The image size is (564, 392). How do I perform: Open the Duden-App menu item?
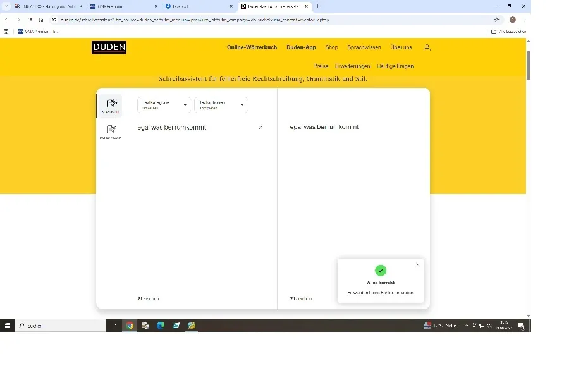coord(301,47)
